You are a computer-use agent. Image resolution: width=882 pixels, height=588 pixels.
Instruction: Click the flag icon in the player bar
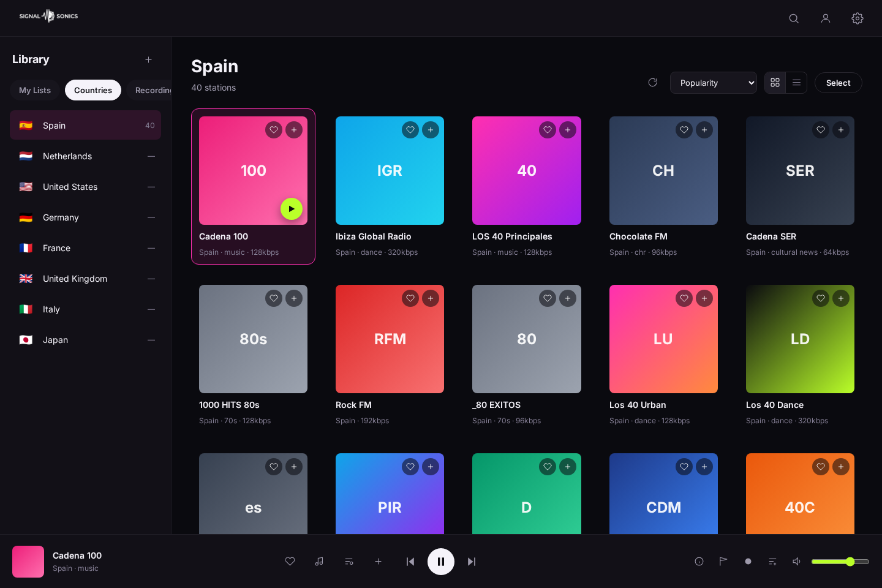723,562
